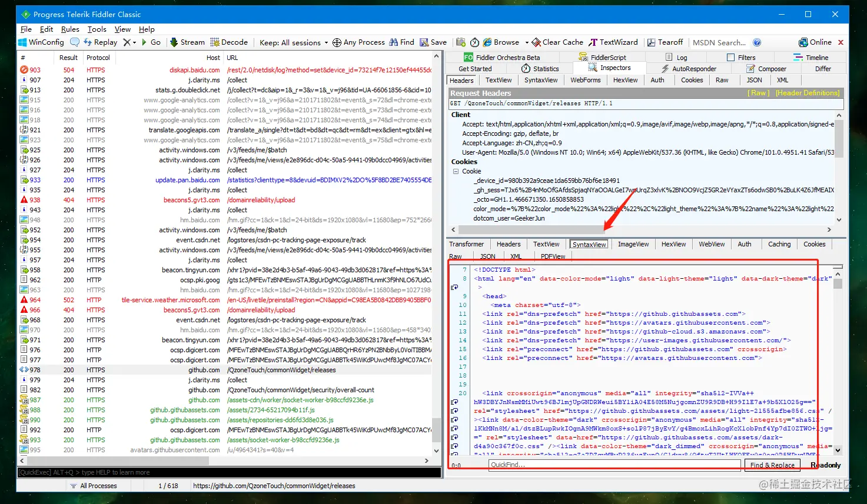This screenshot has width=867, height=504.
Task: Click the camera screenshot icon
Action: (x=461, y=42)
